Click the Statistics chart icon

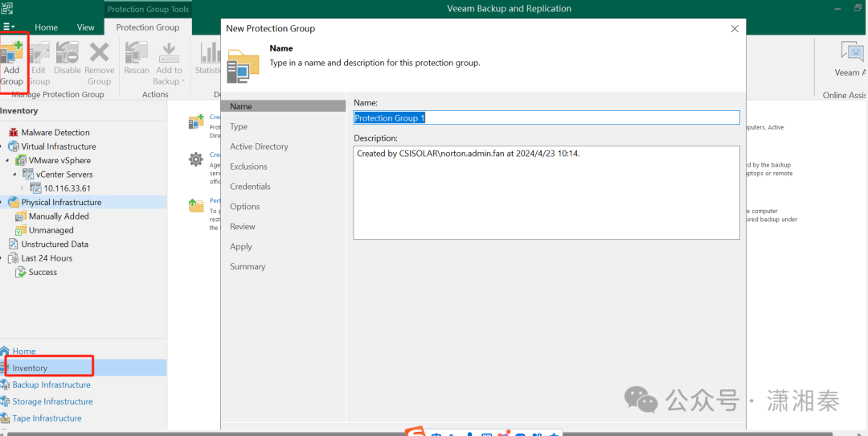(211, 52)
